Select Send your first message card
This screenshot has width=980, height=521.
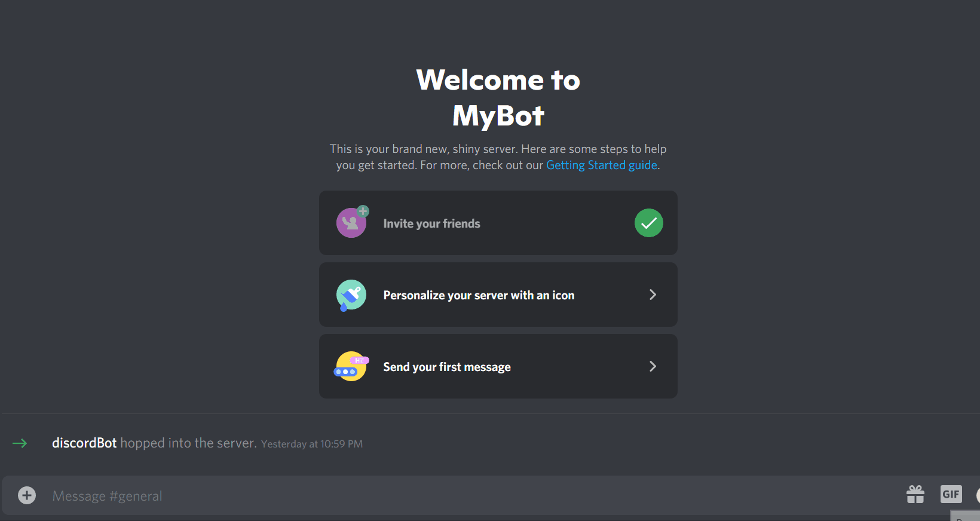click(498, 366)
